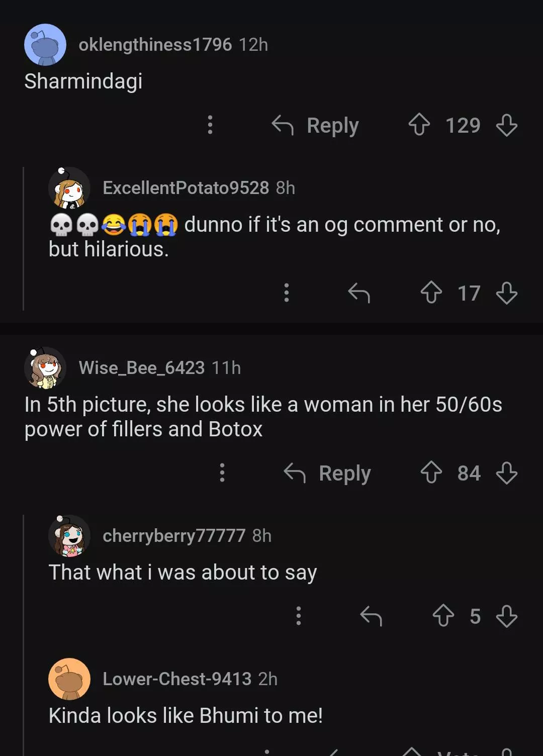This screenshot has width=543, height=756.
Task: Tap reply arrow on ExcellentPotato9528's comment
Action: point(359,293)
